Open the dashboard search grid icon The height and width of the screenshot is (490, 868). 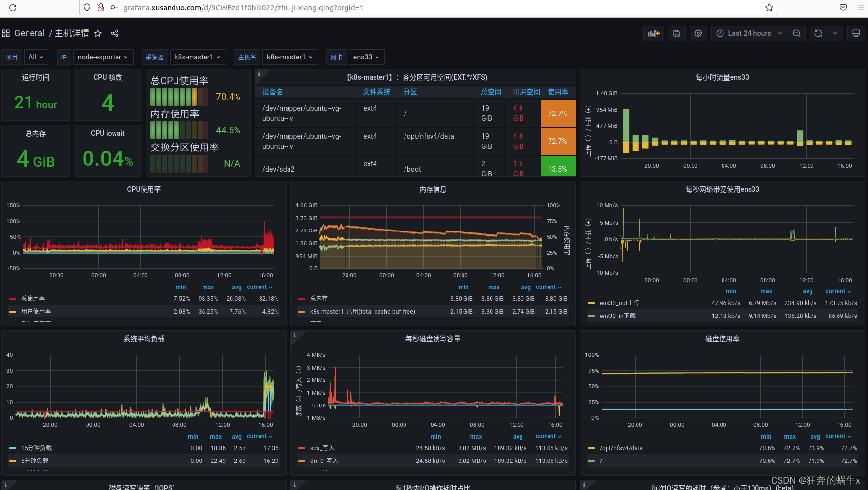click(6, 33)
